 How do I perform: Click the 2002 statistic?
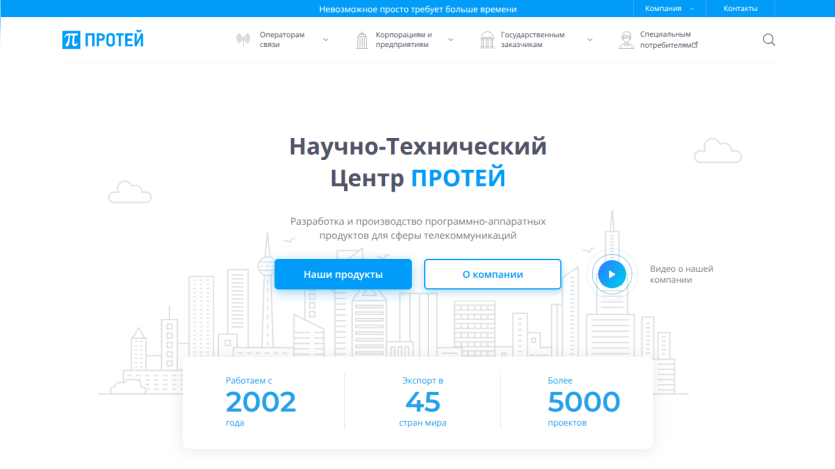pyautogui.click(x=260, y=402)
